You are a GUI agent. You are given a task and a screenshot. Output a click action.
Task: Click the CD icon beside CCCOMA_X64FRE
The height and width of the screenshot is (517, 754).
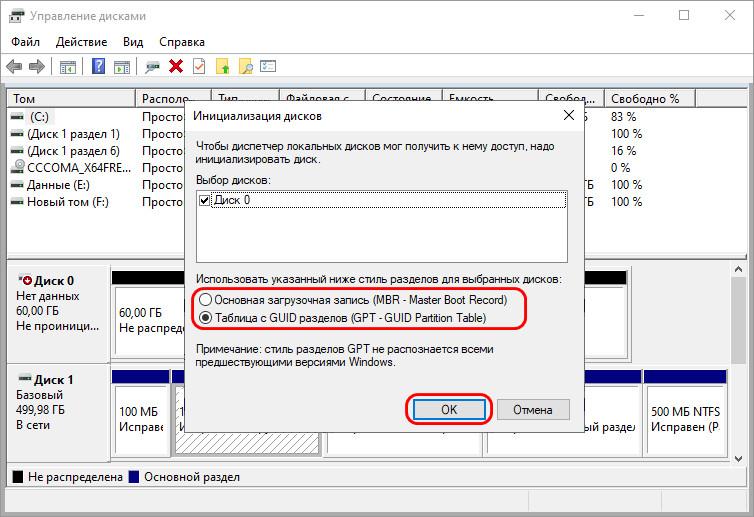(x=18, y=167)
